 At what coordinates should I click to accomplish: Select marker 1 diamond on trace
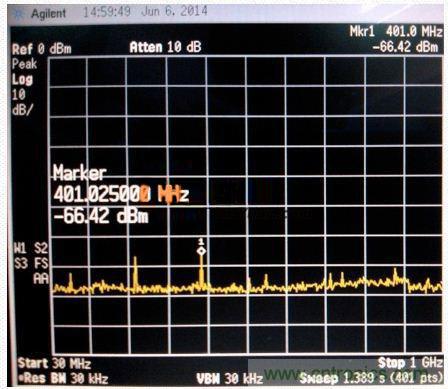(x=201, y=251)
